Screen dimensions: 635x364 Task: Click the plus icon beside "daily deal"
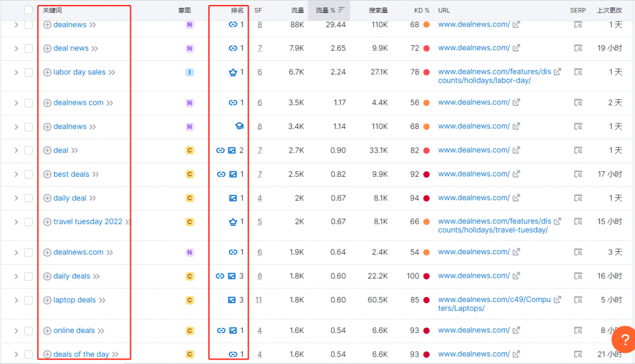(x=47, y=198)
